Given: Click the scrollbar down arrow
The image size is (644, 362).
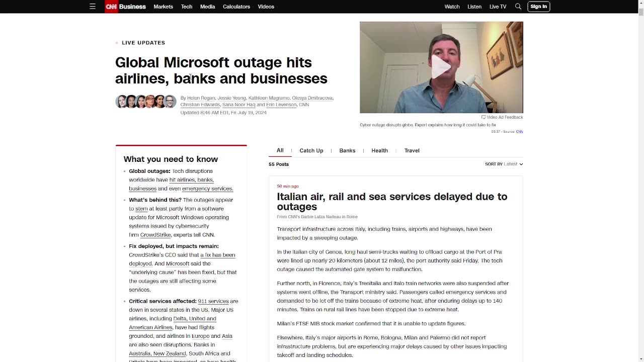Looking at the screenshot, I should pyautogui.click(x=640, y=358).
